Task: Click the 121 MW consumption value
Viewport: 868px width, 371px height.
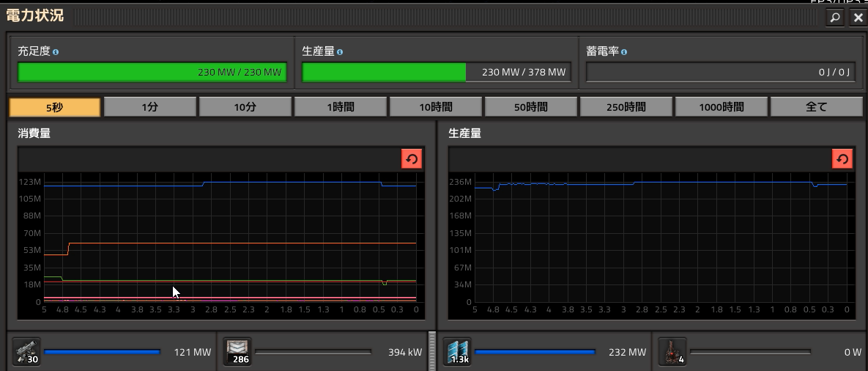Action: pyautogui.click(x=193, y=352)
